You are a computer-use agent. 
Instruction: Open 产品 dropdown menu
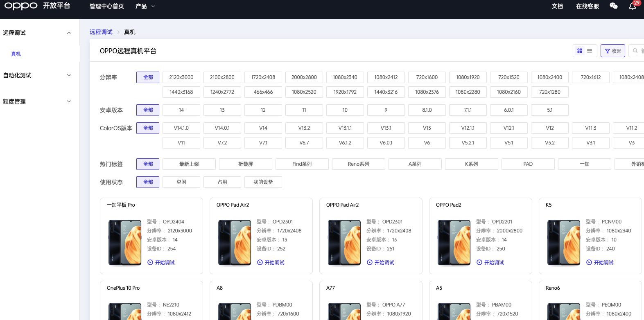[145, 6]
